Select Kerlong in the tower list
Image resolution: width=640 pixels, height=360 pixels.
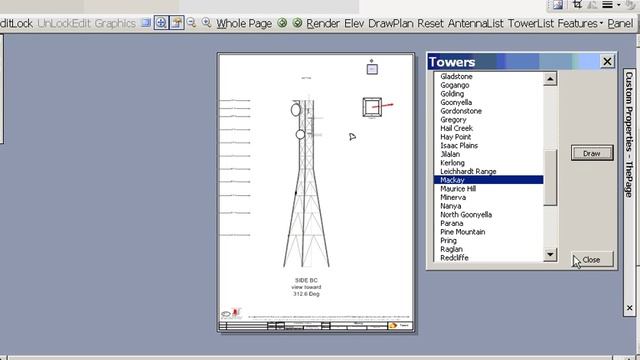pyautogui.click(x=452, y=162)
